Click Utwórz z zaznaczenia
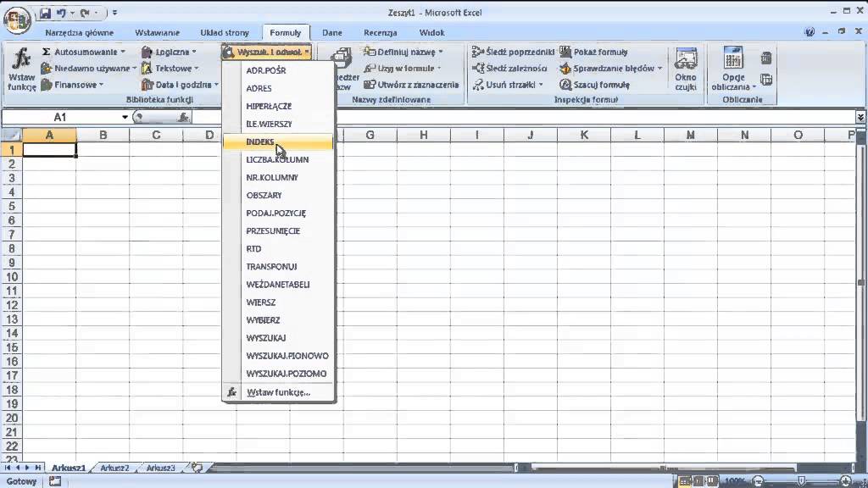The height and width of the screenshot is (488, 868). coord(411,85)
